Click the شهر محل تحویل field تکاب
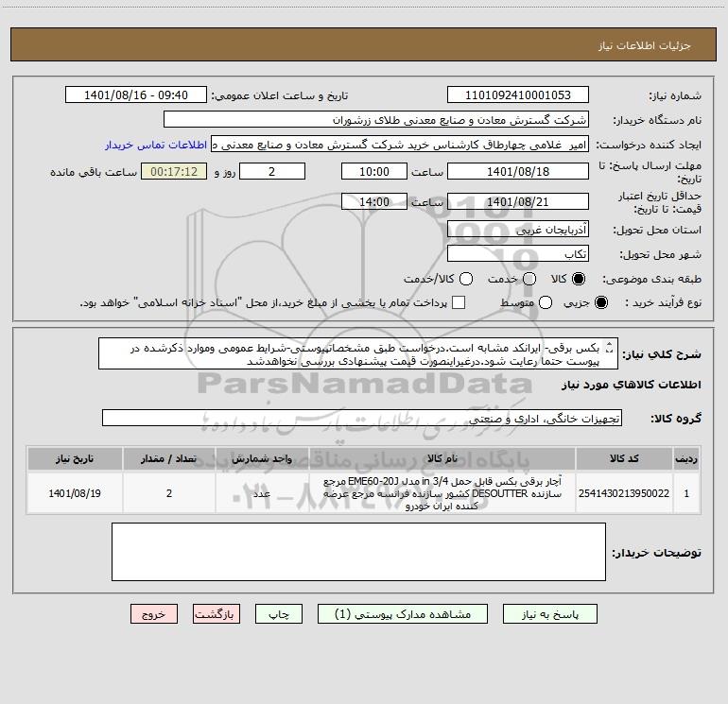The height and width of the screenshot is (704, 728). (x=518, y=253)
